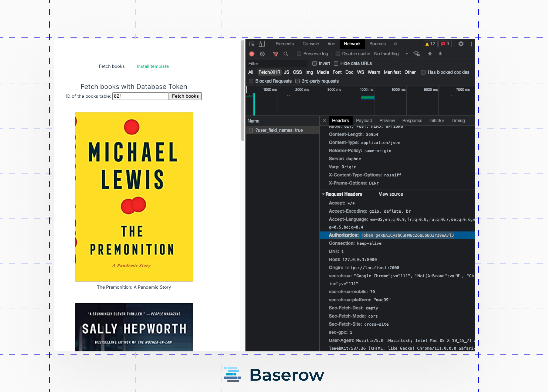Show more DevTools tabs chevron
Viewport: 548px width, 392px height.
[x=395, y=44]
